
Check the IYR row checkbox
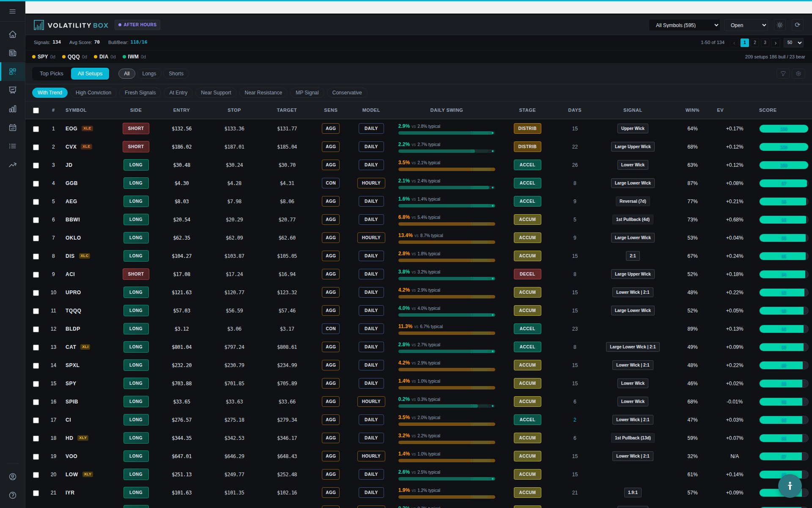coord(36,493)
